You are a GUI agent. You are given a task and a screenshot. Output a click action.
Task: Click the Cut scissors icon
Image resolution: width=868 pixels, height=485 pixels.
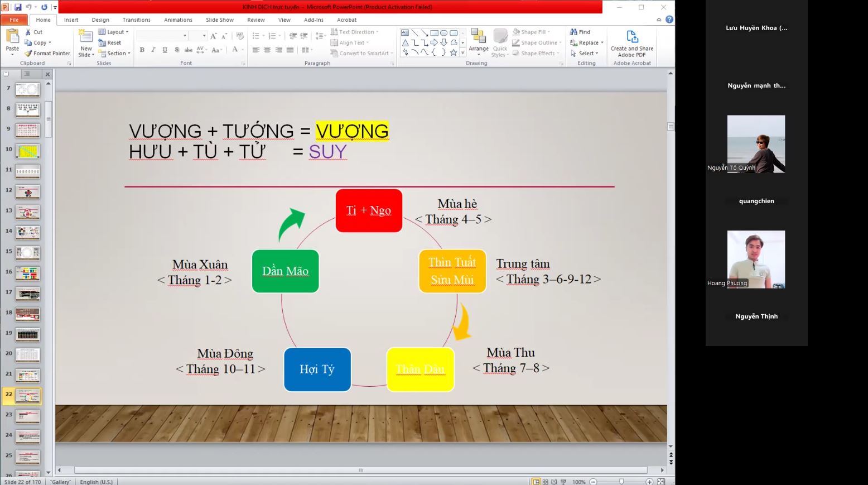tap(28, 32)
